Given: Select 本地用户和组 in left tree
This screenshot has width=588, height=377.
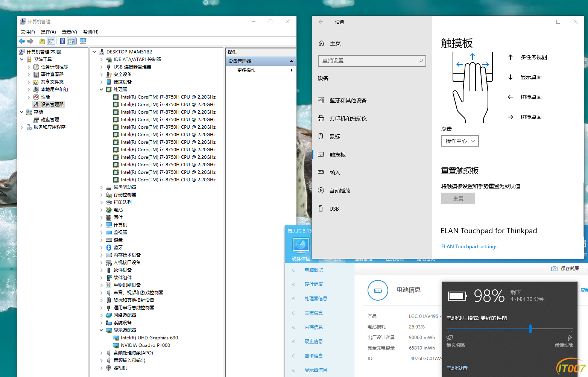Looking at the screenshot, I should 55,89.
